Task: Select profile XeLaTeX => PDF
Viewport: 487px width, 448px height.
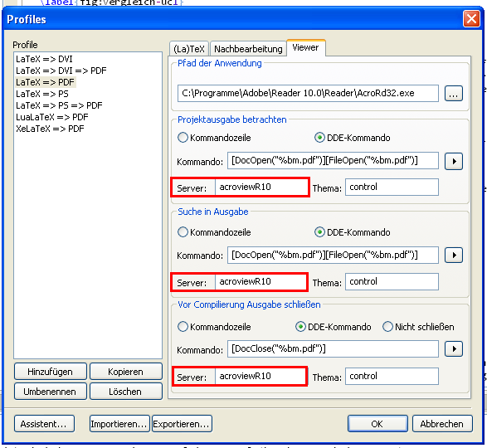Action: [50, 129]
